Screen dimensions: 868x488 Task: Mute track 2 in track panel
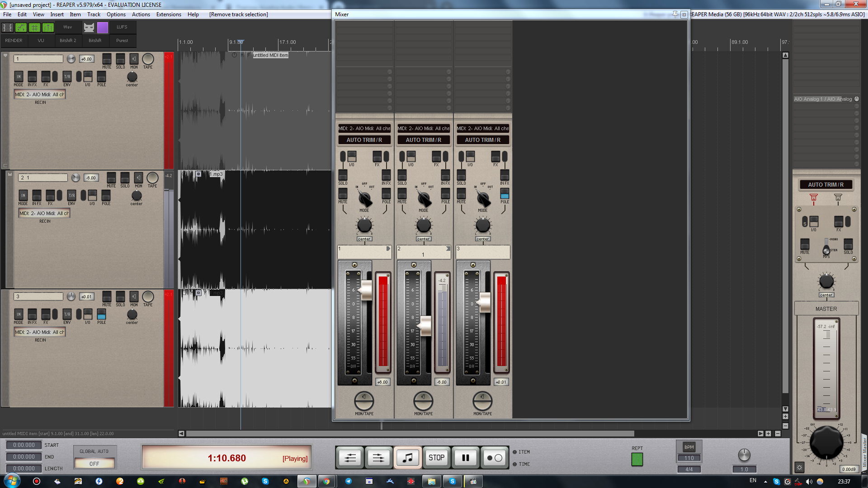pyautogui.click(x=111, y=178)
